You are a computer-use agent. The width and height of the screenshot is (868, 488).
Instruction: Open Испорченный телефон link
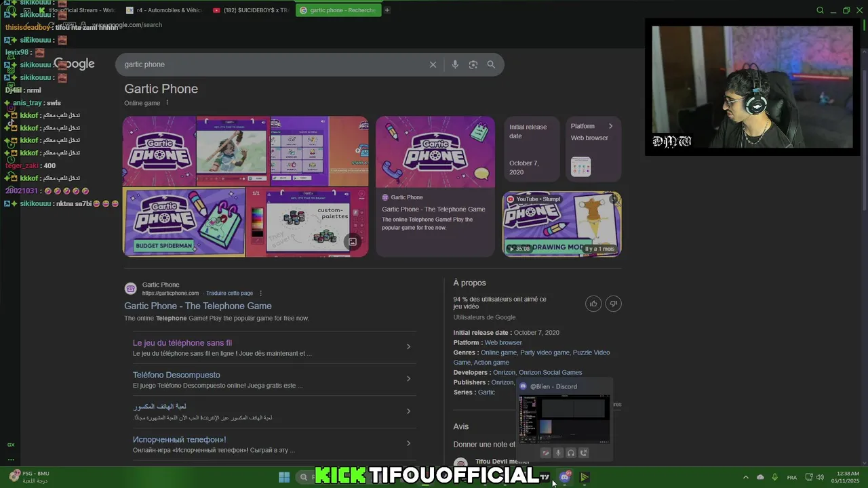click(180, 439)
